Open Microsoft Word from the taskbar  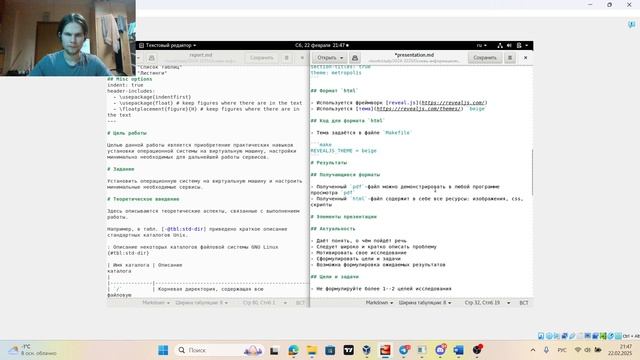coord(459,350)
